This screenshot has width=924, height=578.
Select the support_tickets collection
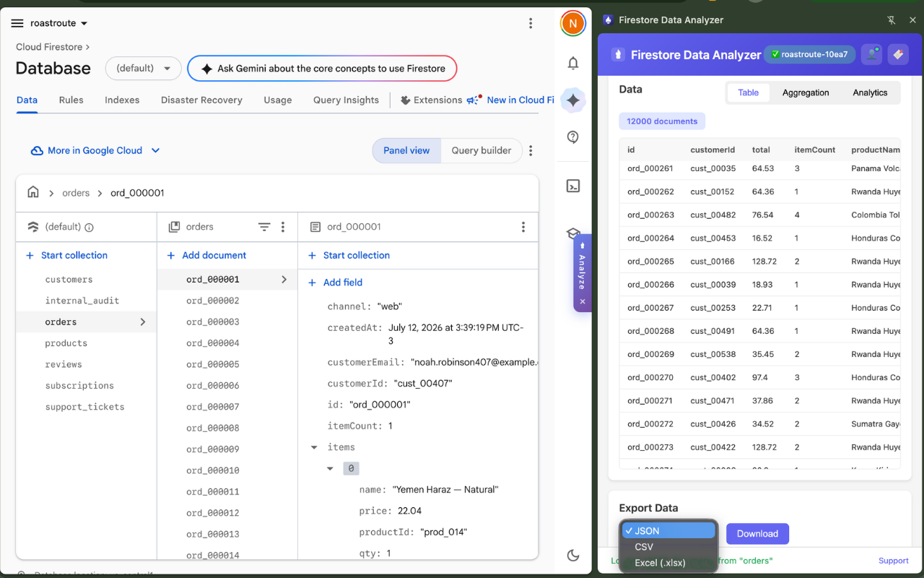(x=86, y=407)
